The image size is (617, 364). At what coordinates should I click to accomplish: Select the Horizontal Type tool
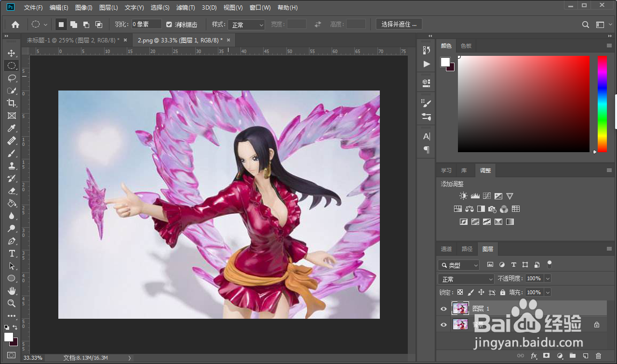point(12,253)
